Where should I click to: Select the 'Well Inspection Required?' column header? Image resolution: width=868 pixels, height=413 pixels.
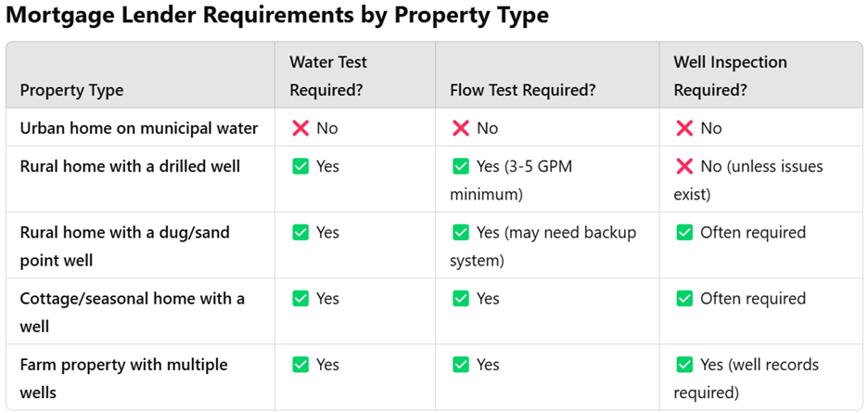730,76
